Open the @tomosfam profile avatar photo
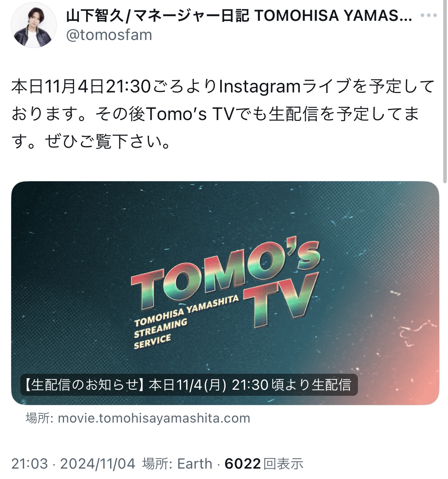The height and width of the screenshot is (479, 448). tap(34, 25)
